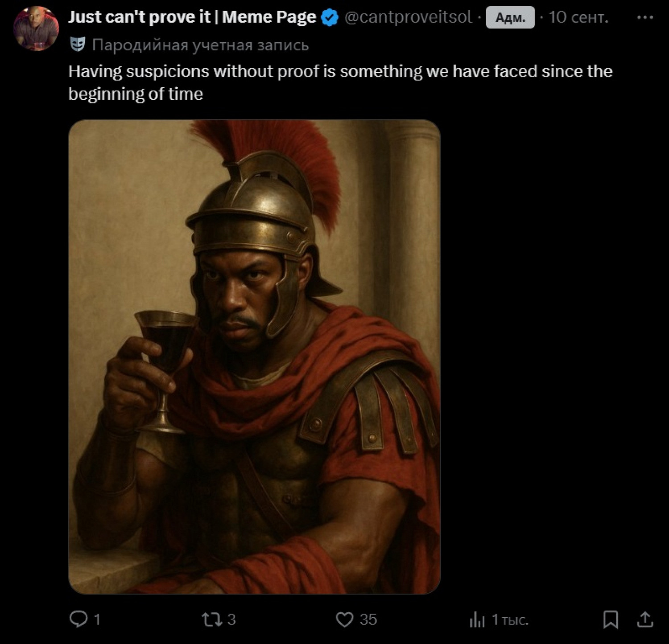Image resolution: width=669 pixels, height=644 pixels.
Task: Click the share upload arrow icon
Action: click(x=645, y=619)
